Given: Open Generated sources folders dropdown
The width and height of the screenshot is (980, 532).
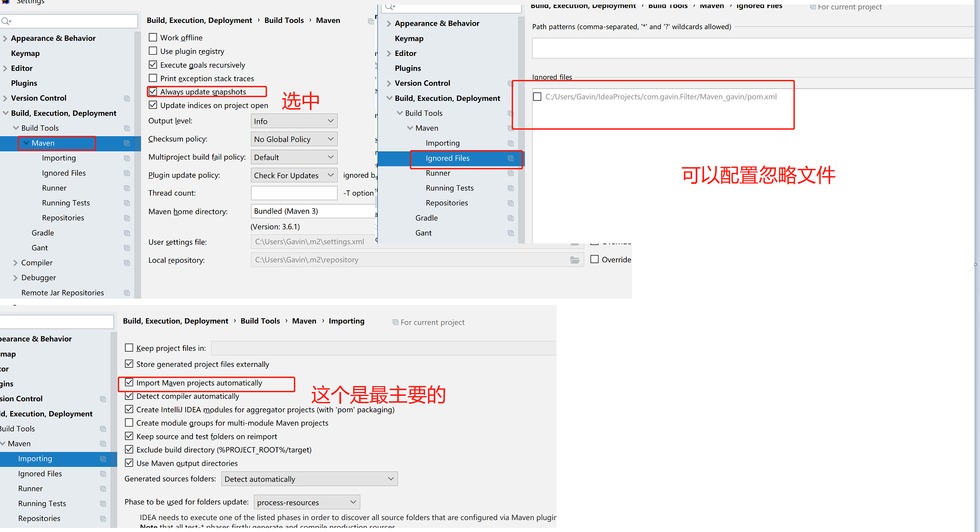Looking at the screenshot, I should [309, 479].
